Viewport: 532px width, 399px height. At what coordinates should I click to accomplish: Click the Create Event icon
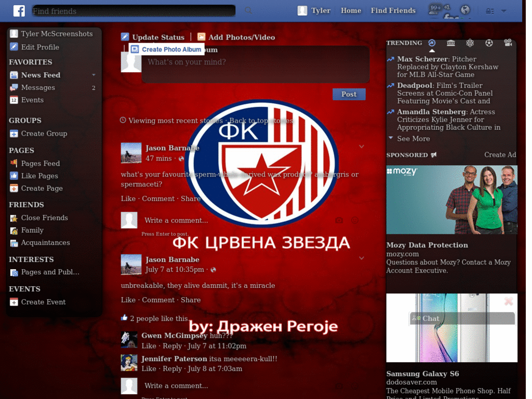pyautogui.click(x=14, y=302)
